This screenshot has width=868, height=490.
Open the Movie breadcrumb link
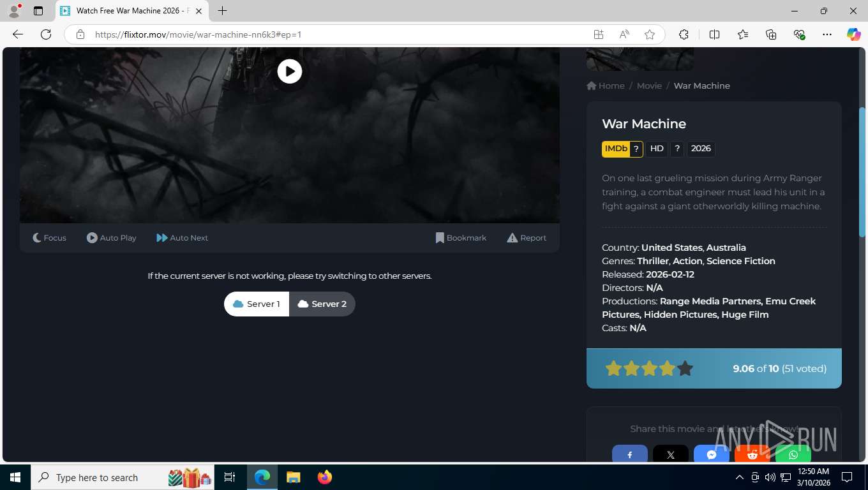[x=649, y=85]
